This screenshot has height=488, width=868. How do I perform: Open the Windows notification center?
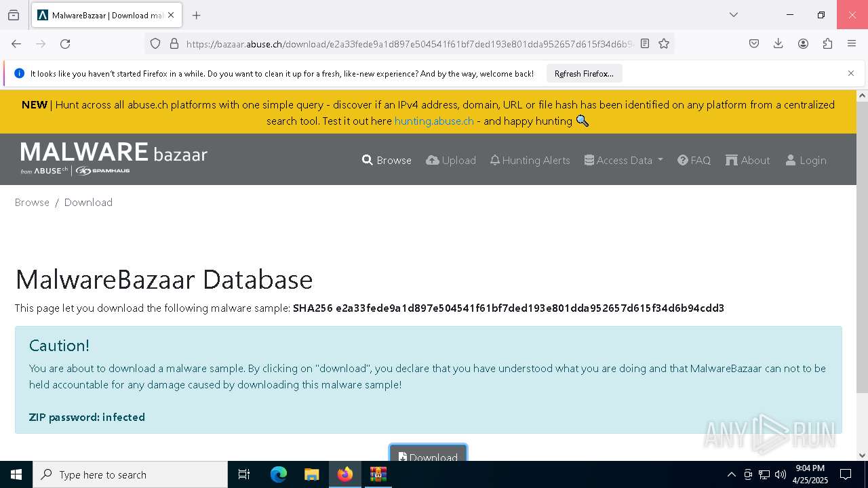pos(846,474)
